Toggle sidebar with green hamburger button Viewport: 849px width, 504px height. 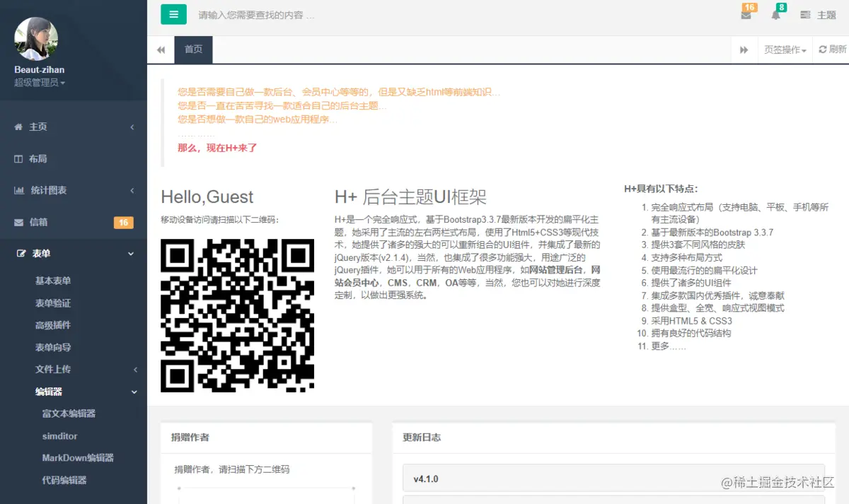point(173,14)
